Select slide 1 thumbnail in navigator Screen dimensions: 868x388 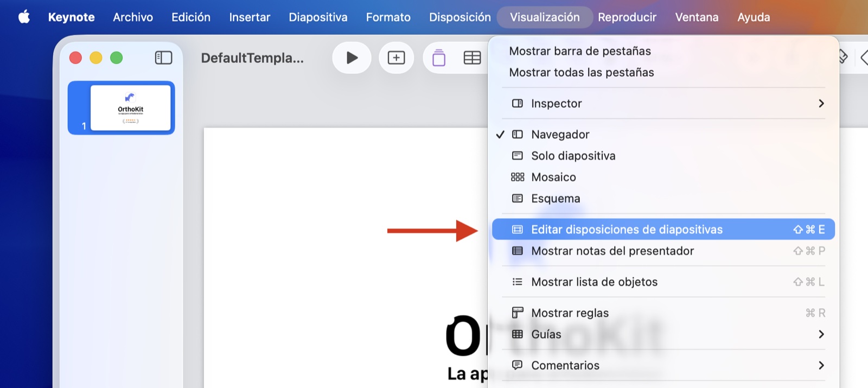pos(122,107)
